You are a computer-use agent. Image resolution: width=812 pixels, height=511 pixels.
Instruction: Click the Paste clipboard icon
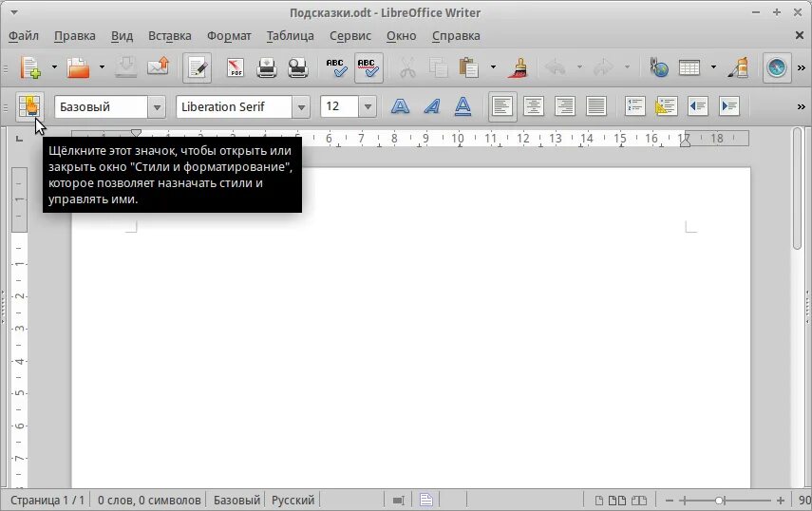(x=468, y=67)
